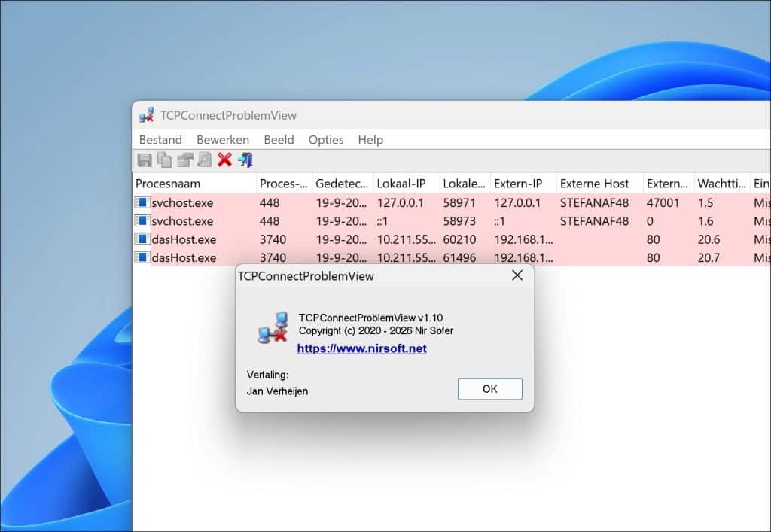Click the Exit door toolbar icon
Viewport: 771px width, 532px height.
pyautogui.click(x=245, y=160)
